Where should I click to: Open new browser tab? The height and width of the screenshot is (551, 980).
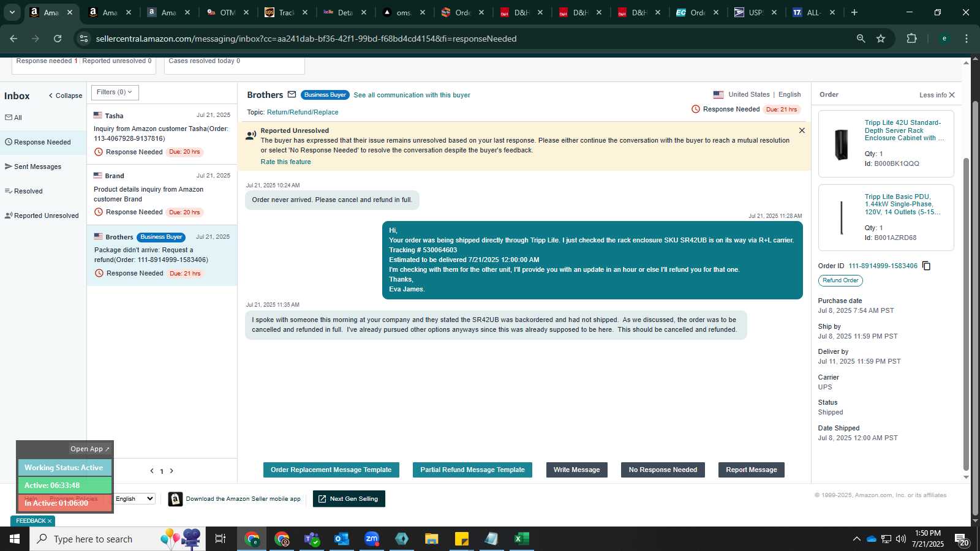[x=854, y=12]
